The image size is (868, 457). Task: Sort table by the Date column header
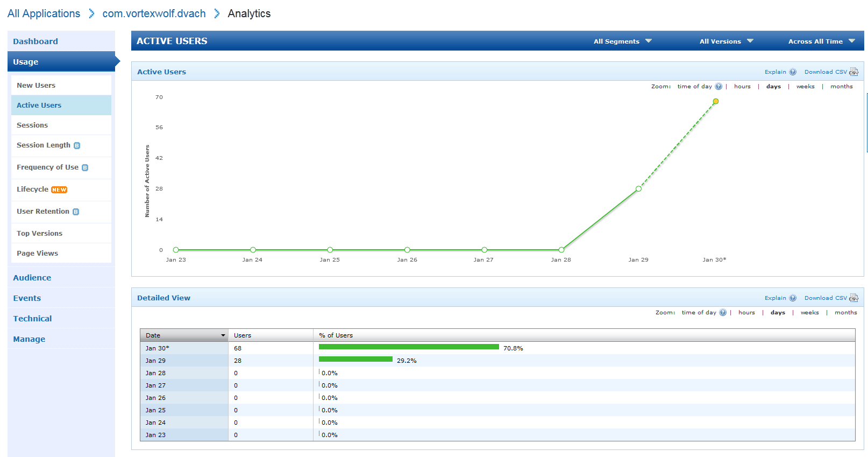click(184, 335)
